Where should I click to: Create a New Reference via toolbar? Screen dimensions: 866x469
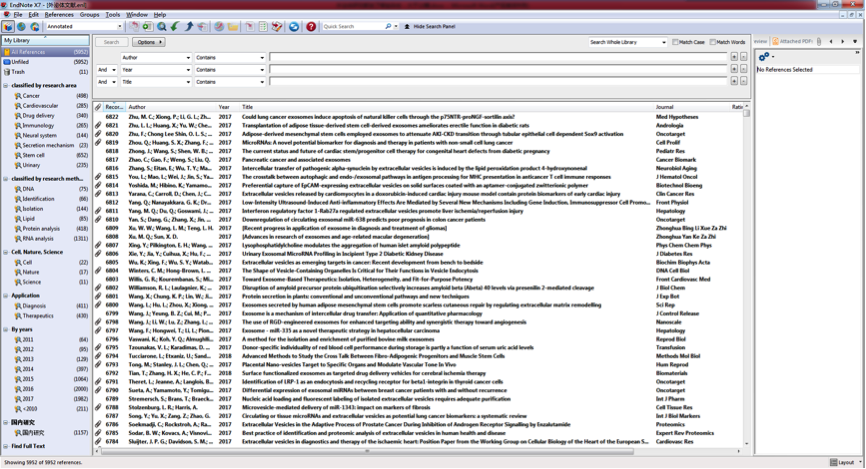147,27
